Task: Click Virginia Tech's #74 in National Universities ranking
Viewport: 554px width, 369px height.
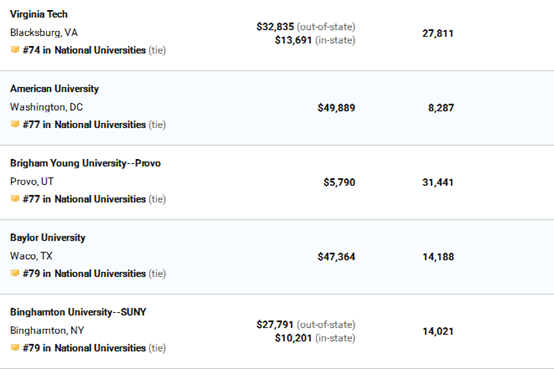Action: 84,50
